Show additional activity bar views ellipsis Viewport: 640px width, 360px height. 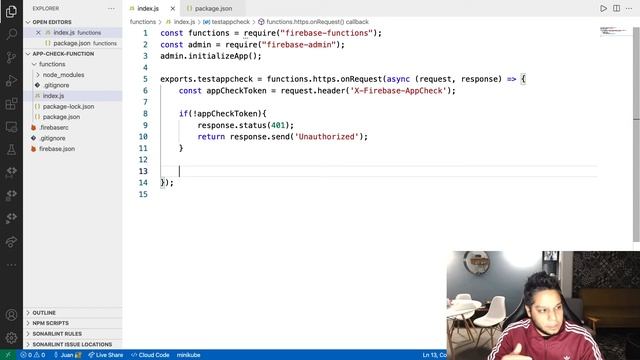point(11,265)
